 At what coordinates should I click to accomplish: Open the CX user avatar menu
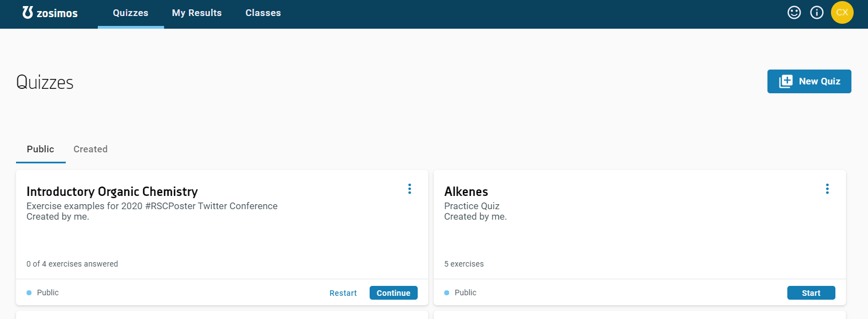[x=842, y=13]
